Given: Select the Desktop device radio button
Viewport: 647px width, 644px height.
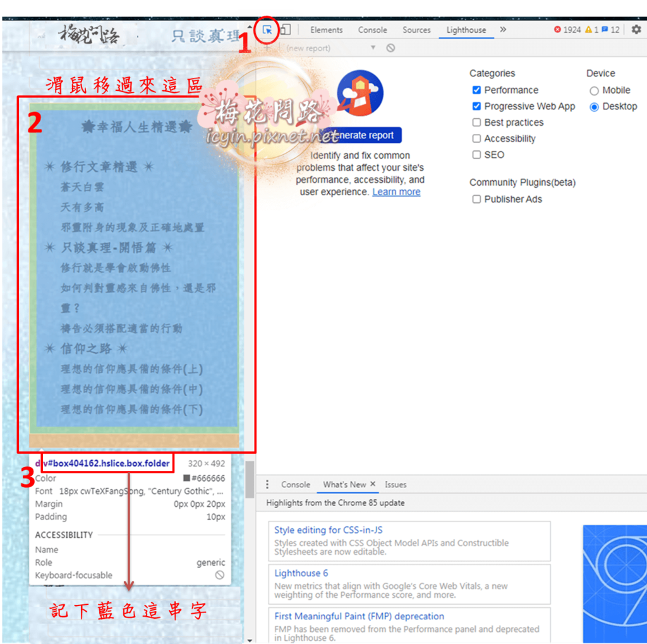Looking at the screenshot, I should (594, 107).
